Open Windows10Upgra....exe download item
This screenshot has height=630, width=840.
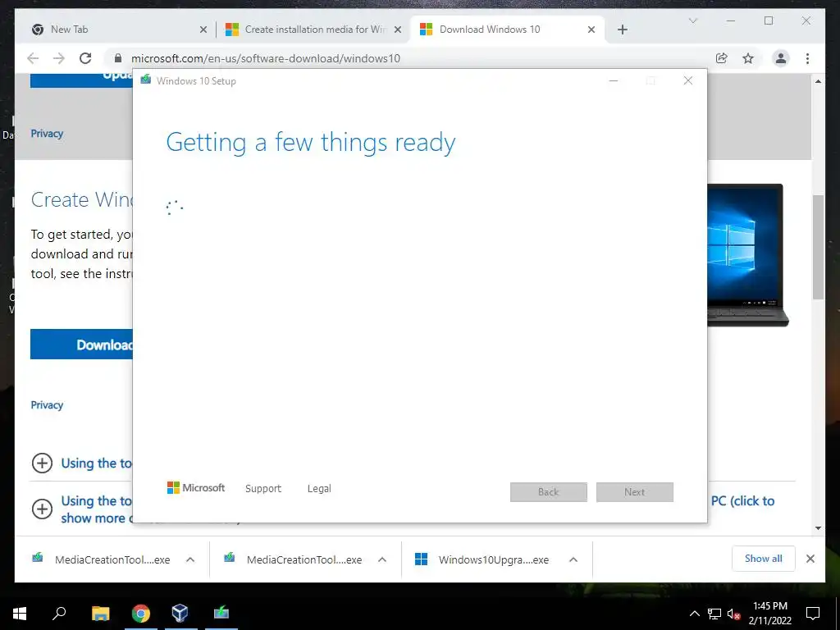[x=482, y=559]
